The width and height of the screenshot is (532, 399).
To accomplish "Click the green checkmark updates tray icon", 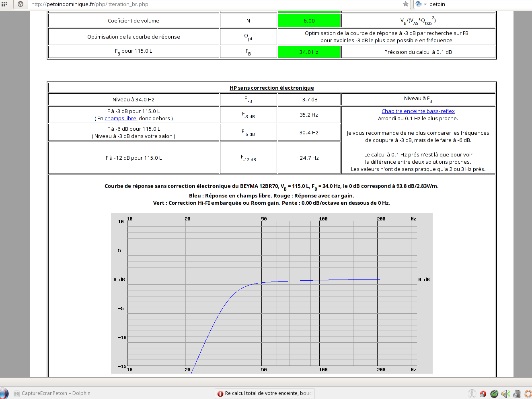I will pos(495,394).
